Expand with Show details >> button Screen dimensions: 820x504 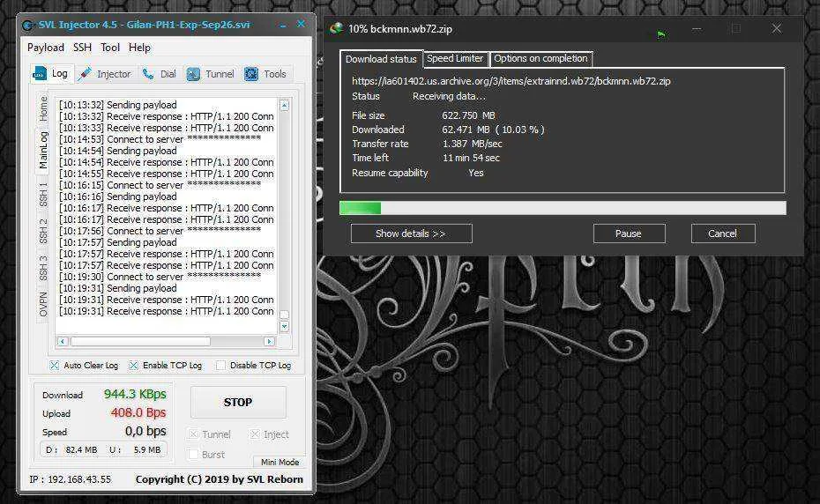coord(411,233)
